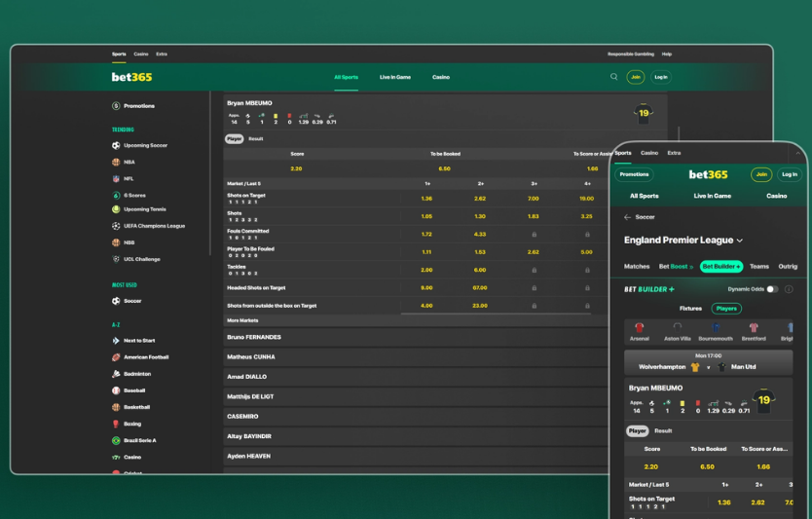Click the desktop sidebar vertical scrollbar
This screenshot has height=519, width=812.
pos(210,175)
